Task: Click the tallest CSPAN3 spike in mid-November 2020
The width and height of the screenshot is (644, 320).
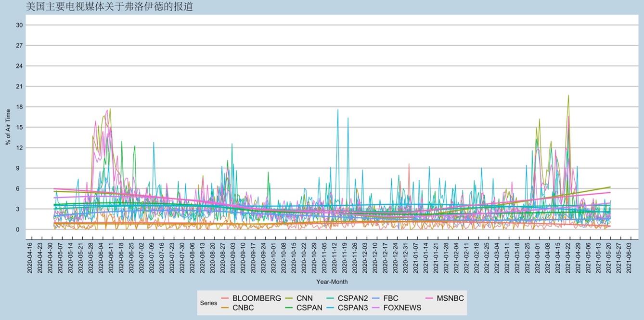Action: 338,110
